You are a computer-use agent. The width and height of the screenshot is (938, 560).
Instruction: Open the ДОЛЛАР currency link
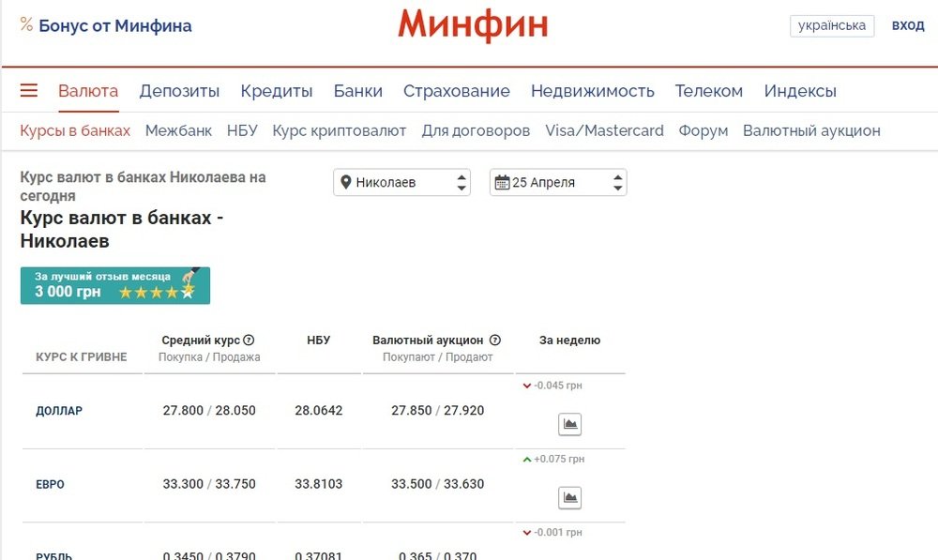pos(59,411)
